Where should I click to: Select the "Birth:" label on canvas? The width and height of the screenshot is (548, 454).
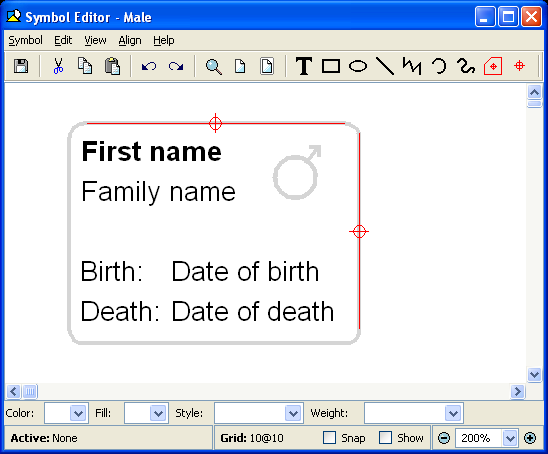[111, 271]
